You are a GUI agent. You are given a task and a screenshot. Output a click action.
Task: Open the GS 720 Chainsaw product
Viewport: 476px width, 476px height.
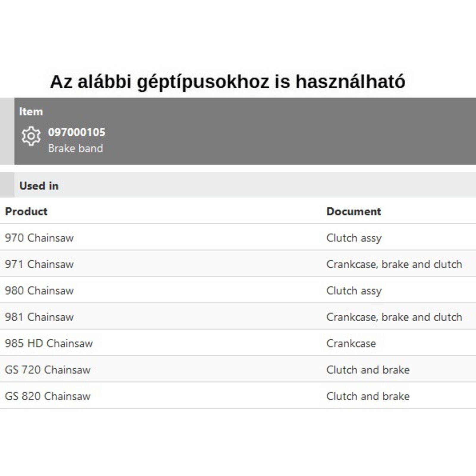[48, 370]
